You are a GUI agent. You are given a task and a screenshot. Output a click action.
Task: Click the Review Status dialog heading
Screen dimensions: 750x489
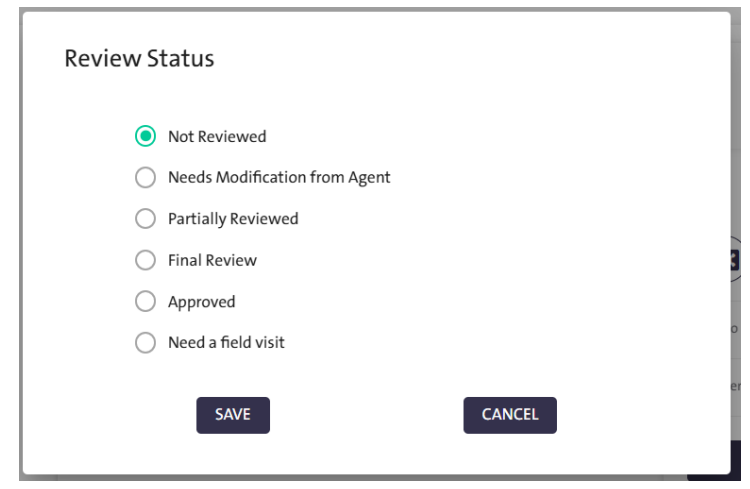[x=139, y=59]
